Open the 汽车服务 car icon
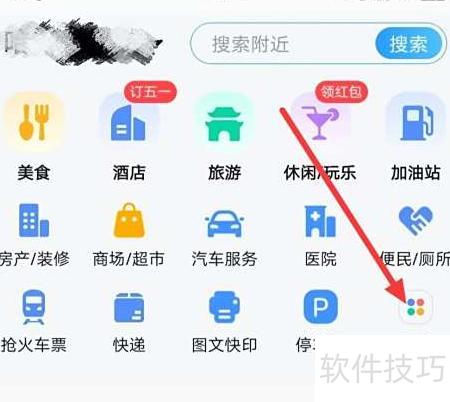450x402 pixels. click(x=224, y=223)
